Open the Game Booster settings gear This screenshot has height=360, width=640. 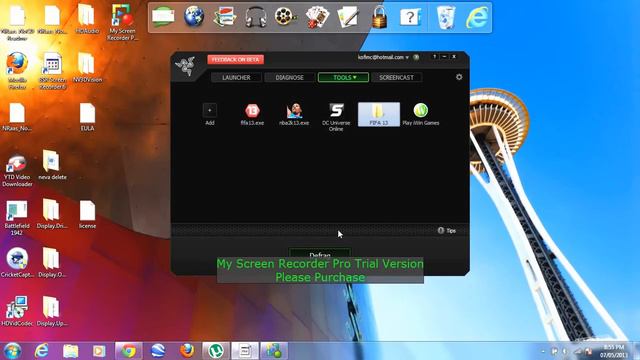(459, 77)
